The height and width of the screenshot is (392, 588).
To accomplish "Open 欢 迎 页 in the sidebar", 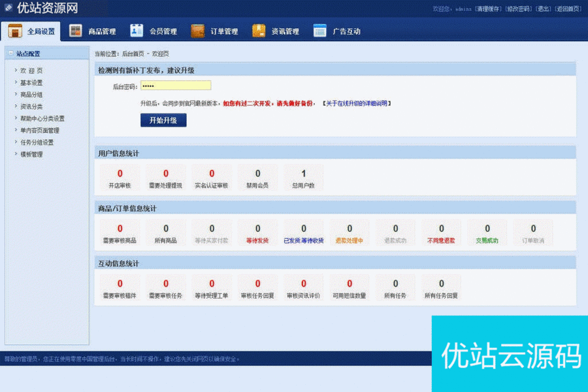I will click(x=31, y=71).
